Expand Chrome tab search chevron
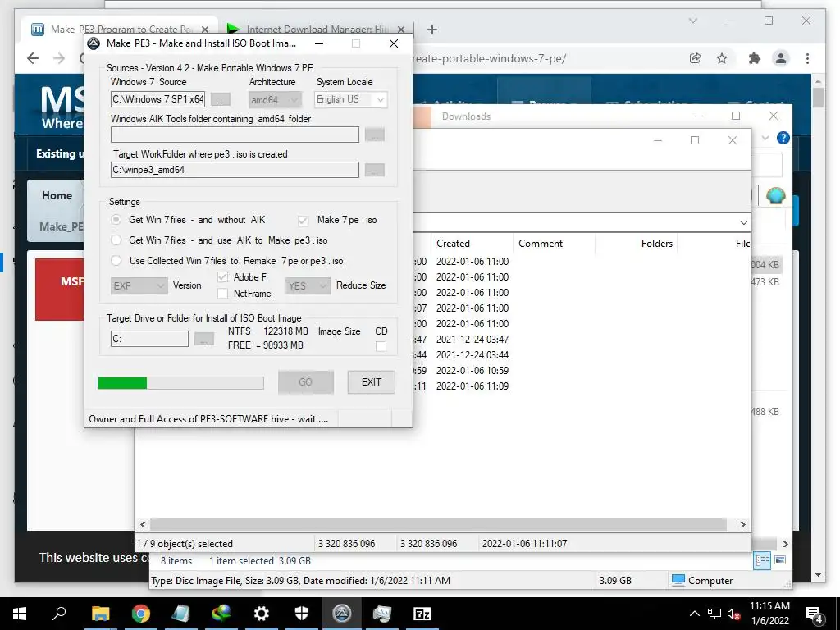This screenshot has width=840, height=630. tap(692, 21)
